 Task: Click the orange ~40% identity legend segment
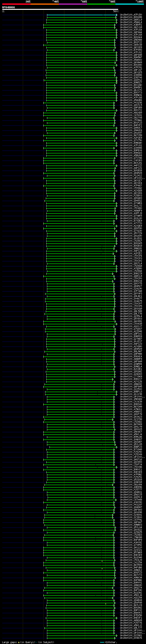[x=45, y=4]
